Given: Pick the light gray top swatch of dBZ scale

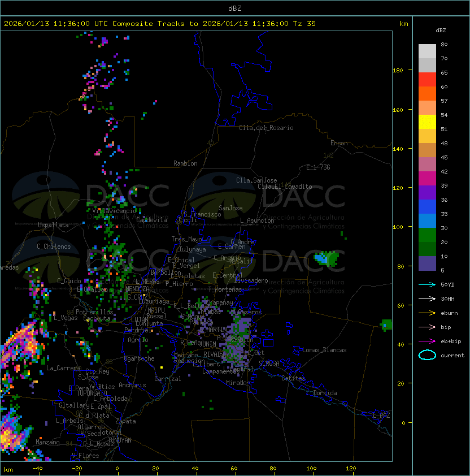Looking at the screenshot, I should (427, 51).
